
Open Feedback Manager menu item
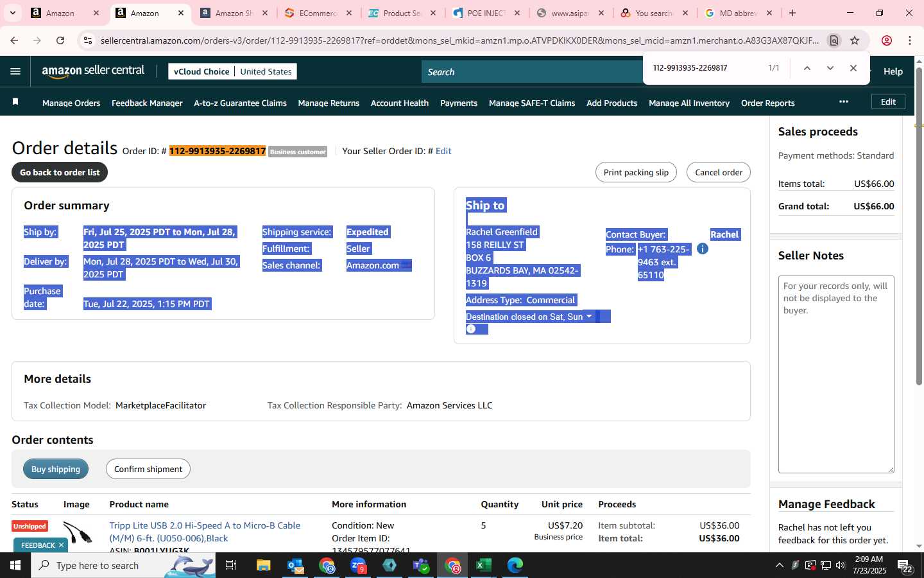point(147,103)
